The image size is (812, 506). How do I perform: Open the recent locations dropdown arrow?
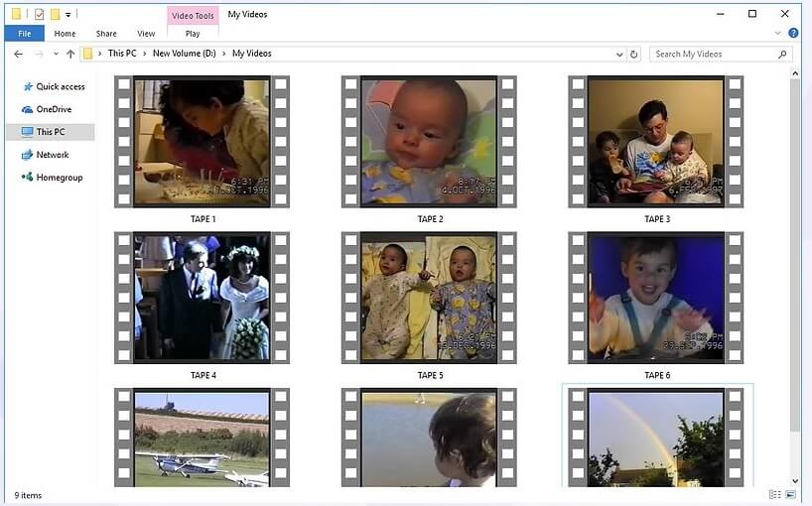pos(56,55)
